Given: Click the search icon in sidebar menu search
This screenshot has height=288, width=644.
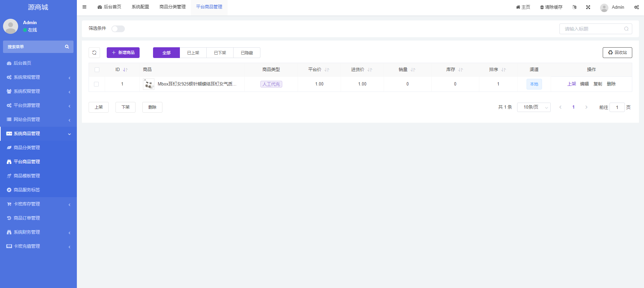Looking at the screenshot, I should point(67,47).
